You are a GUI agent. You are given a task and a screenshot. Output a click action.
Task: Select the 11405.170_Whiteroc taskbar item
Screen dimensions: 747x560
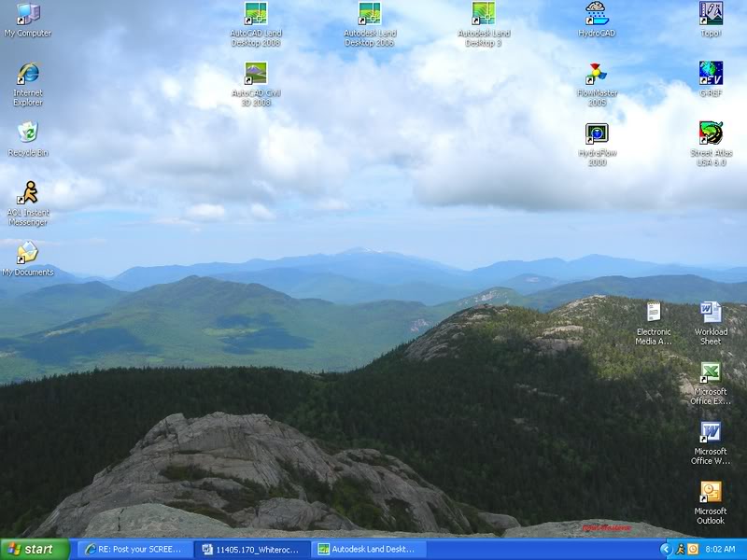point(250,550)
